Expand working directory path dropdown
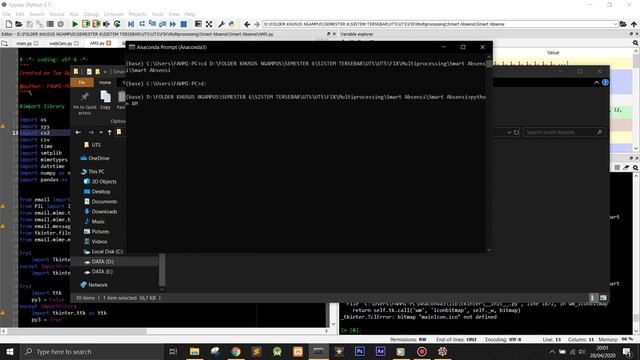The width and height of the screenshot is (640, 360). coord(615,24)
